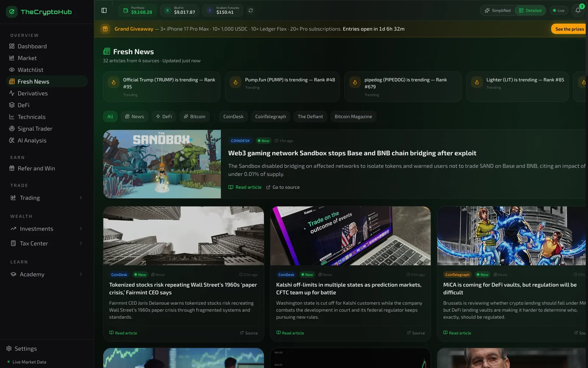Expand the Tax Center submenu

47,243
